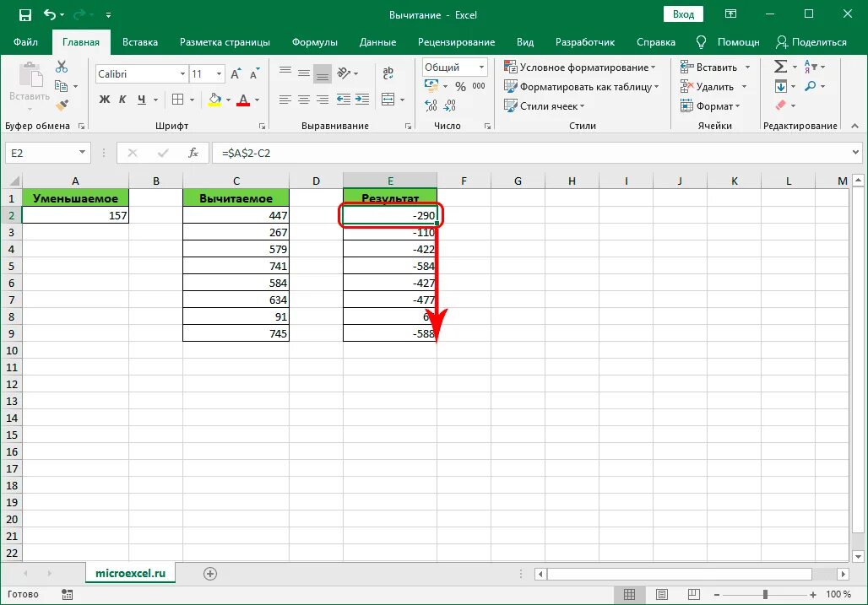Click the cell Borders icon
Image resolution: width=868 pixels, height=605 pixels.
click(x=177, y=100)
